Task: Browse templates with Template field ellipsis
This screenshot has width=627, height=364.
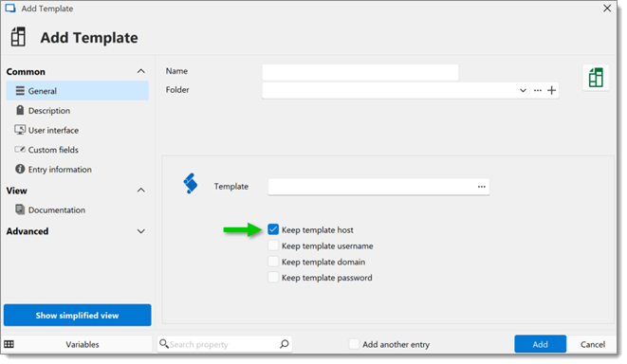Action: 482,187
